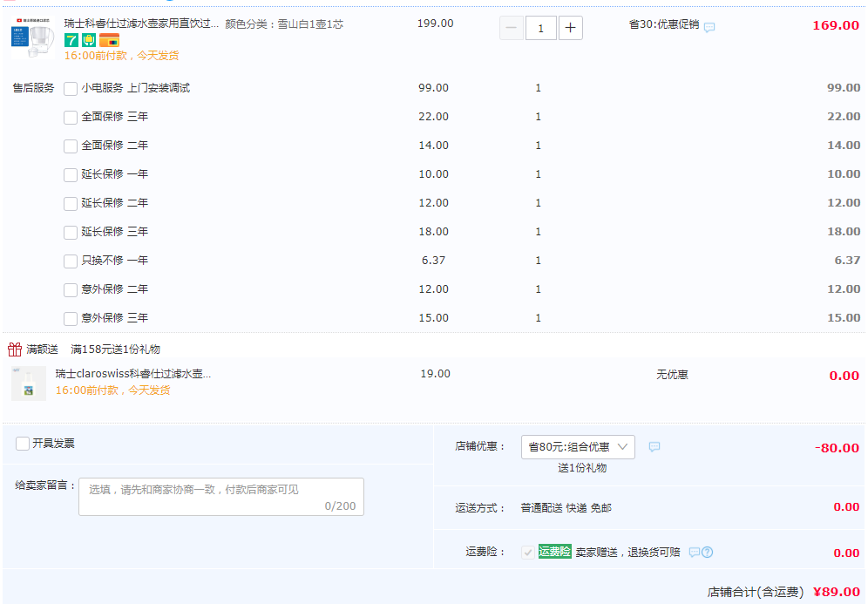
Task: Check 小电服务 上门安装调试 service option
Action: (x=71, y=89)
